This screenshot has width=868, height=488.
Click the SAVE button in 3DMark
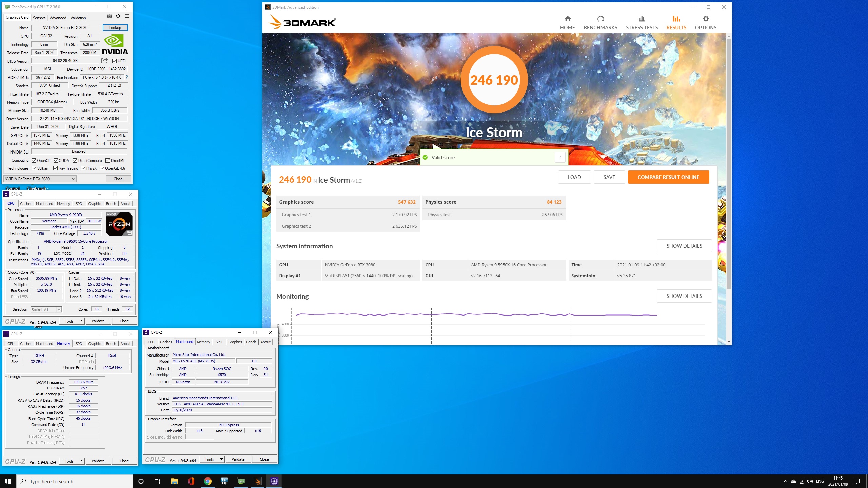pyautogui.click(x=609, y=177)
